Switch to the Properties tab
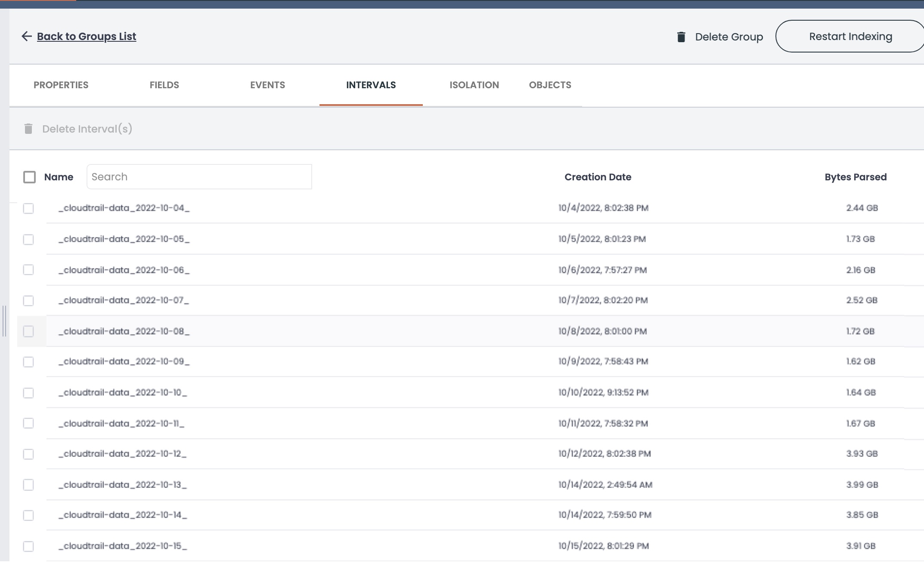 click(61, 85)
